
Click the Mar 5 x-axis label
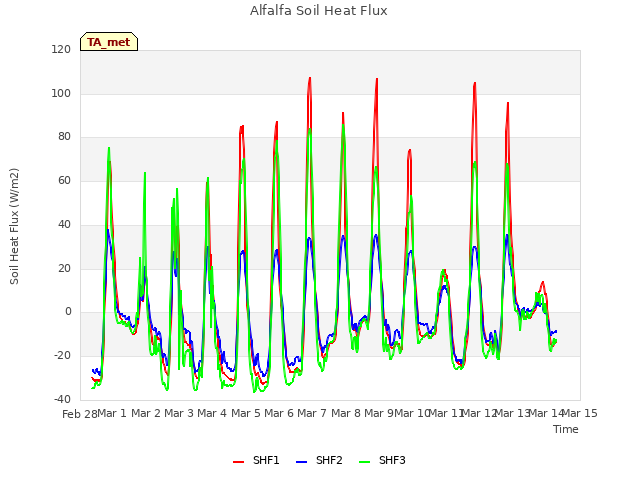[x=246, y=413]
